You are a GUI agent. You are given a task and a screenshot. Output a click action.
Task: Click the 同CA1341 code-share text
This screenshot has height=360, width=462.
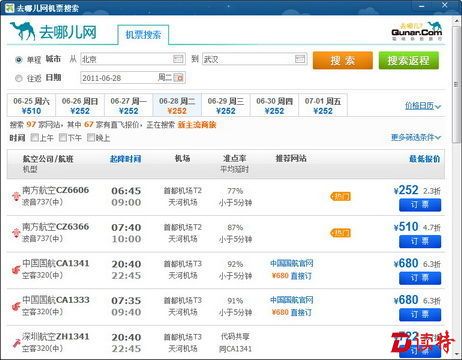(x=235, y=349)
